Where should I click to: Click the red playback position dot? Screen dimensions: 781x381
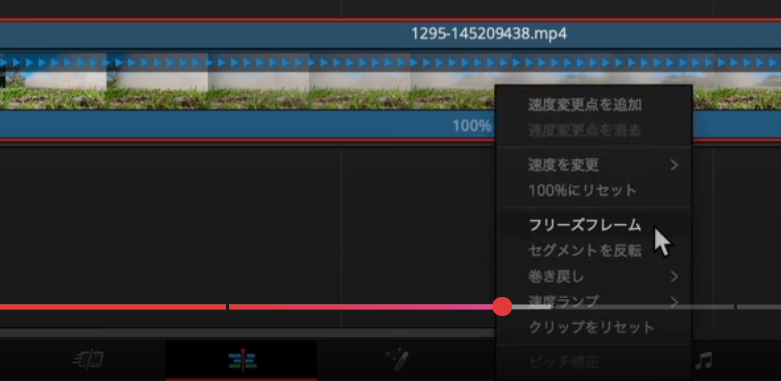click(502, 307)
